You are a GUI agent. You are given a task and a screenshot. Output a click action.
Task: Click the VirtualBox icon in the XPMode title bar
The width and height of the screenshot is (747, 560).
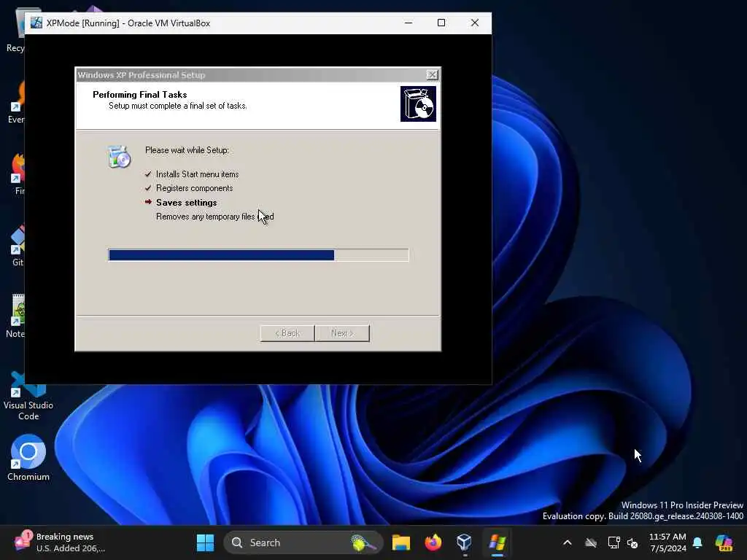coord(36,23)
